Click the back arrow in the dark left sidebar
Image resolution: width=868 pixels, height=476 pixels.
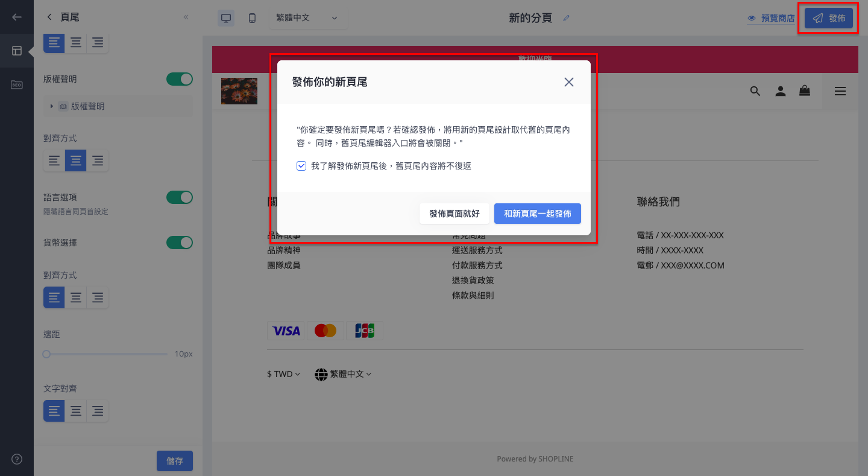pos(17,17)
